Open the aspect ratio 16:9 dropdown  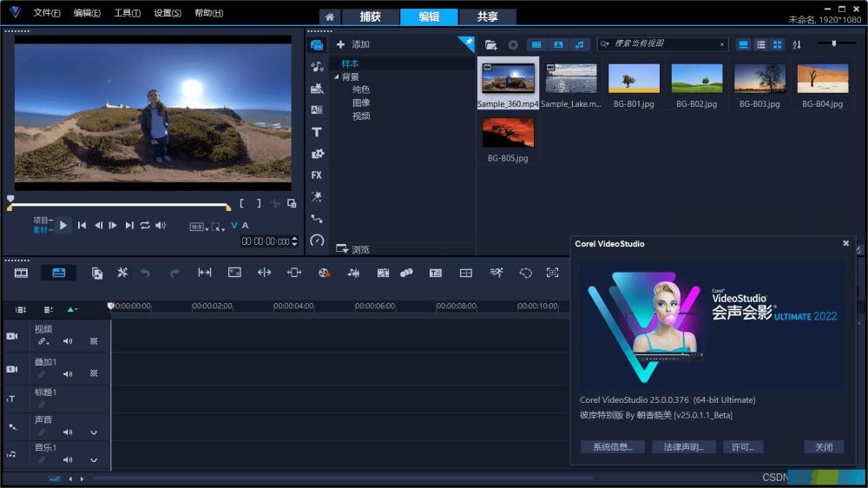pos(200,227)
